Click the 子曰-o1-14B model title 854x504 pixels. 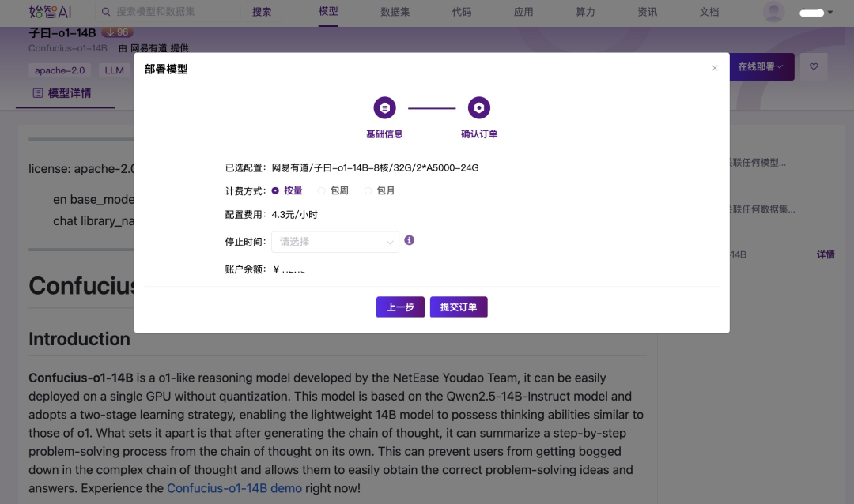click(x=62, y=32)
